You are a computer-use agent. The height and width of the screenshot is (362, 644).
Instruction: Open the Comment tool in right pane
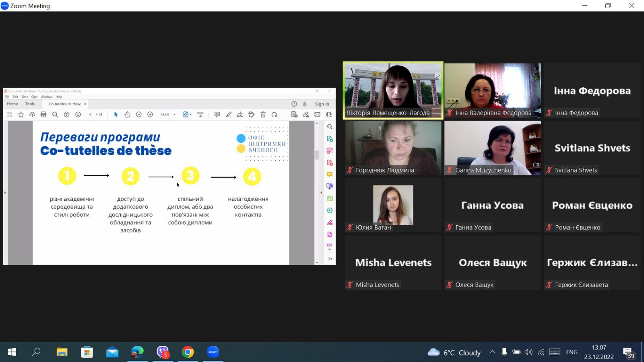click(330, 175)
